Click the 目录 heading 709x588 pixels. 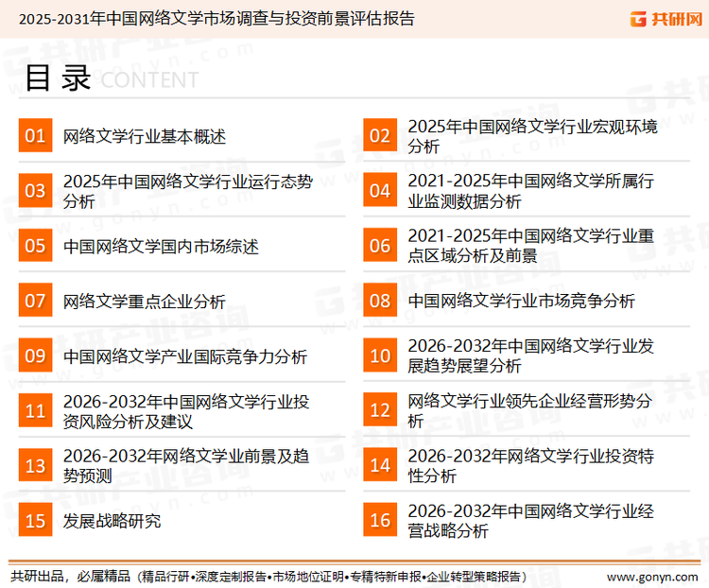point(58,78)
